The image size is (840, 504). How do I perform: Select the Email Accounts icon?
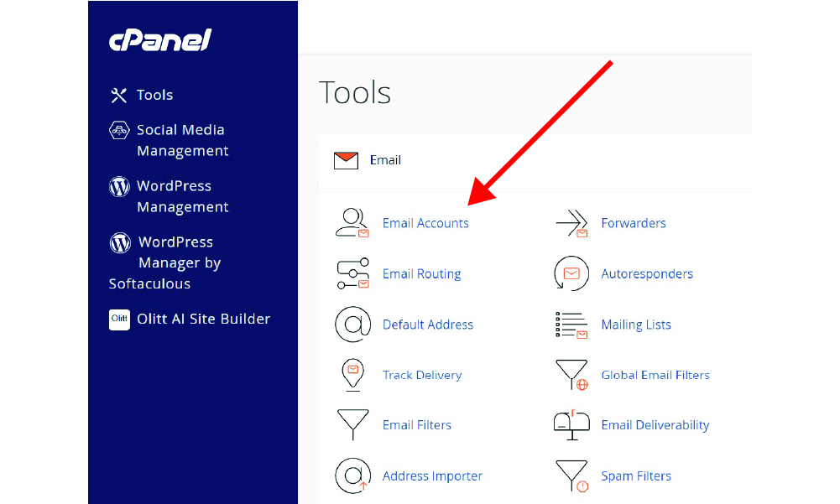click(352, 223)
